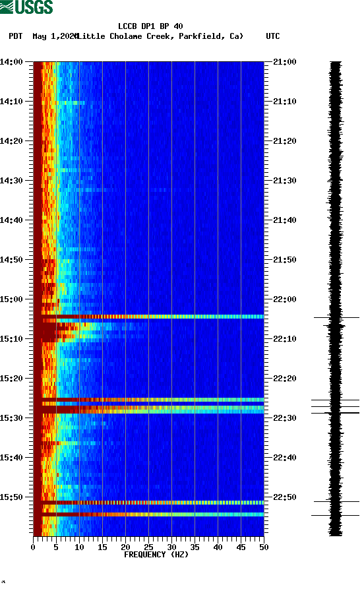Click the '0' frequency axis label
364x589 pixels.
33,547
